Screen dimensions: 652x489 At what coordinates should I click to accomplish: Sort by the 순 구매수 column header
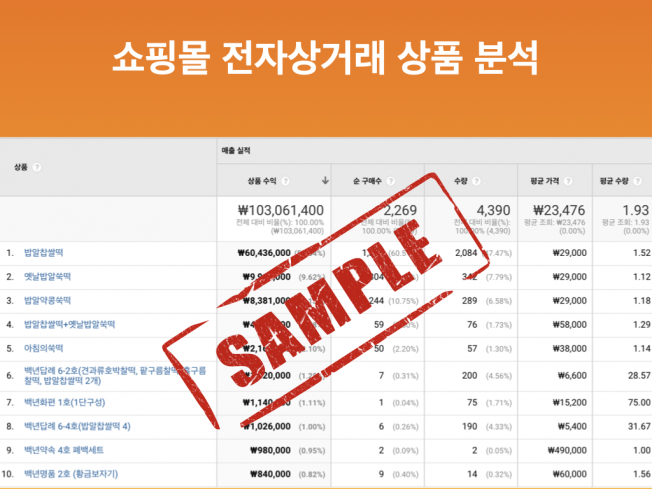pyautogui.click(x=367, y=181)
